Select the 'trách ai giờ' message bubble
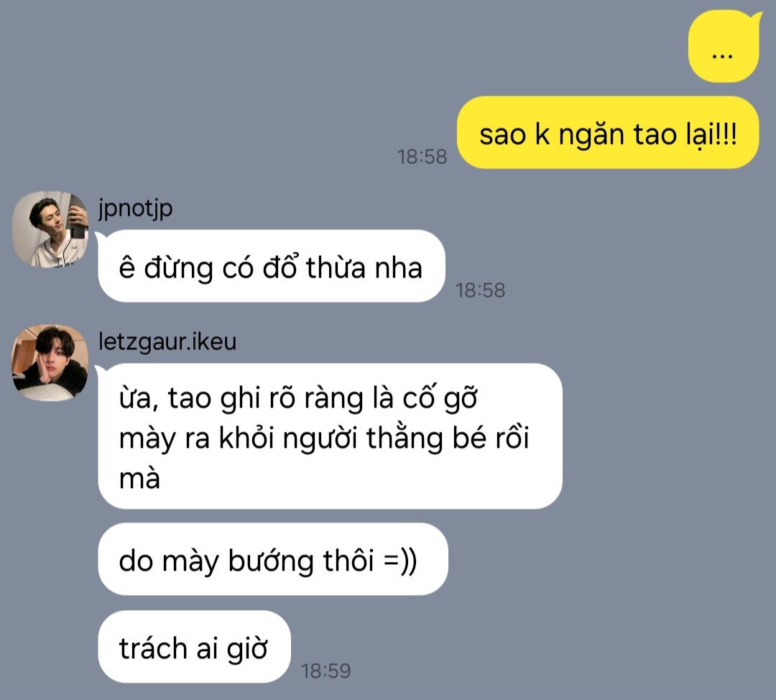Screen dimensions: 776x700 tap(194, 647)
